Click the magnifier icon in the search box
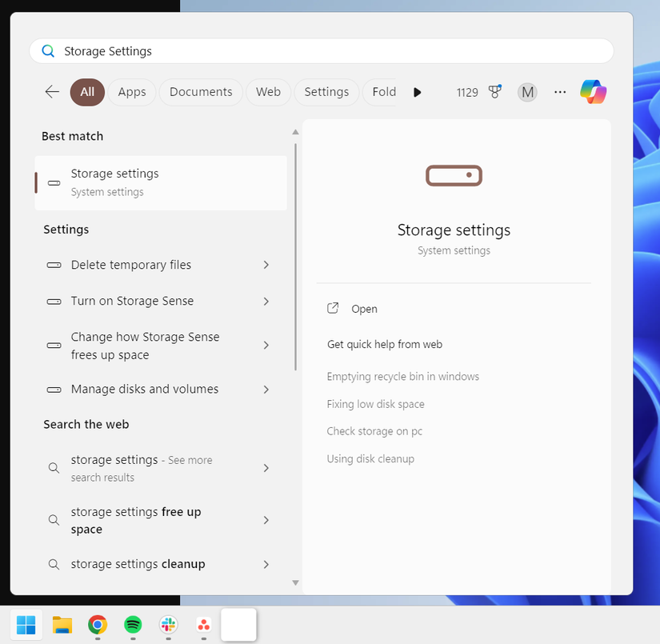 (x=48, y=50)
